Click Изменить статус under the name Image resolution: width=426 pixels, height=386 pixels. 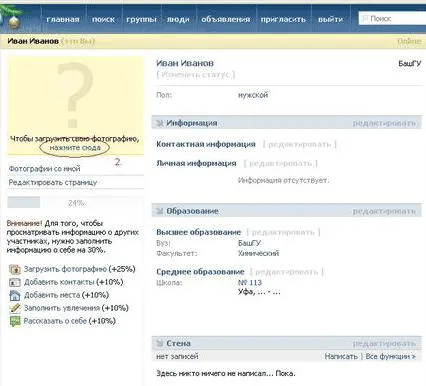pyautogui.click(x=196, y=74)
